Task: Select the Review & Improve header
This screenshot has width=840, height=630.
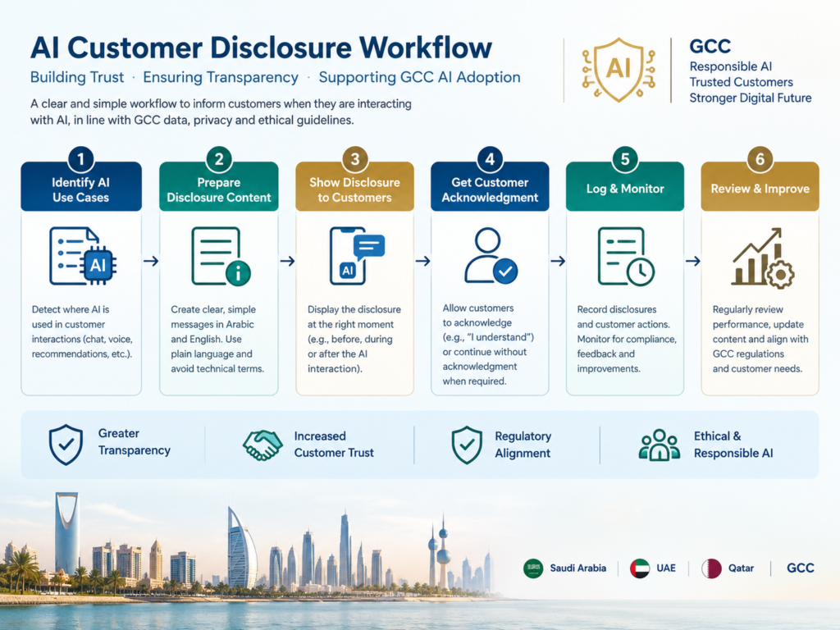Action: tap(760, 187)
